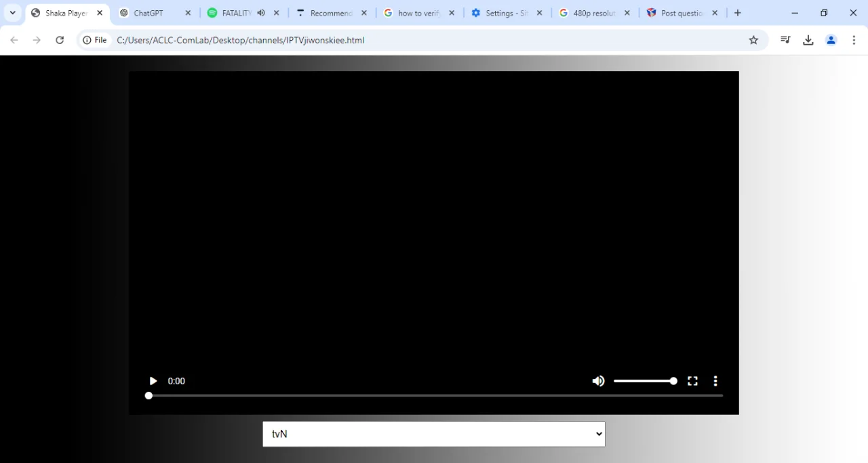Open the tvN channel dropdown
Screen dimensions: 868x463
coord(434,434)
